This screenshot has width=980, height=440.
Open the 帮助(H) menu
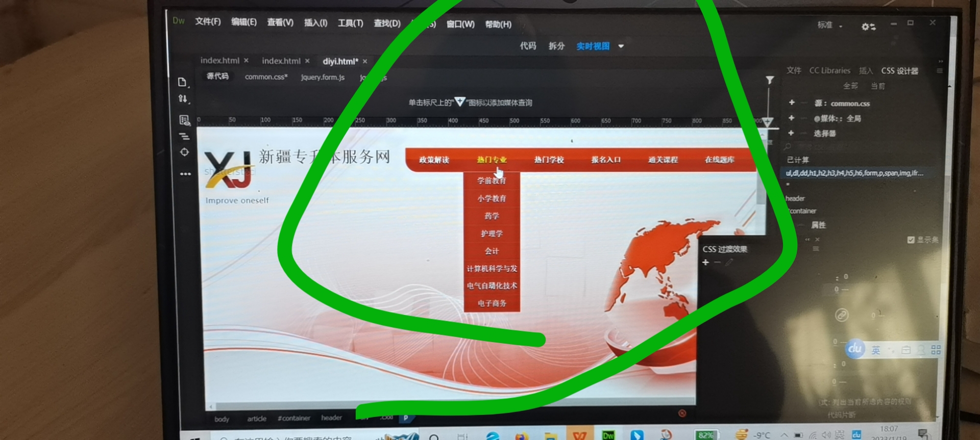point(498,24)
